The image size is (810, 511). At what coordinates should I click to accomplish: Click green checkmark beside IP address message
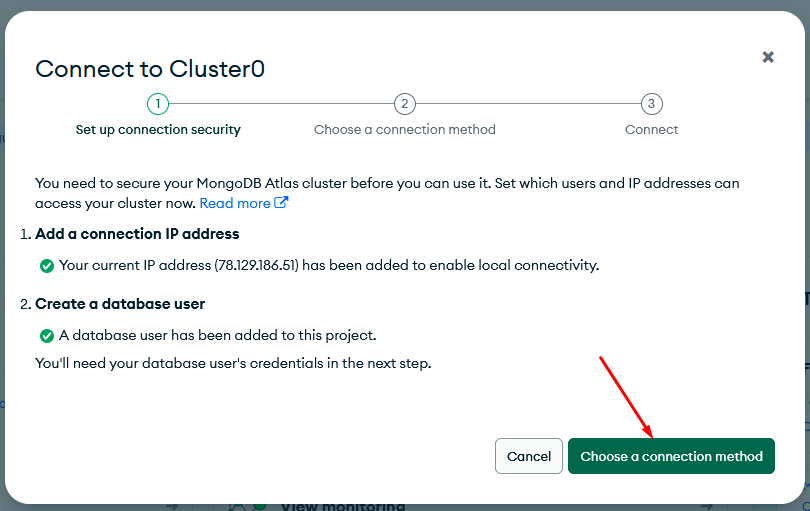(x=47, y=266)
